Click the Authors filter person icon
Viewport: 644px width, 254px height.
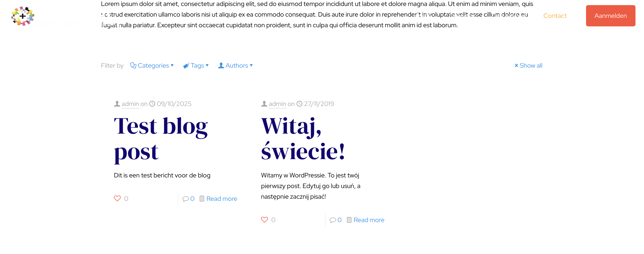tap(221, 65)
